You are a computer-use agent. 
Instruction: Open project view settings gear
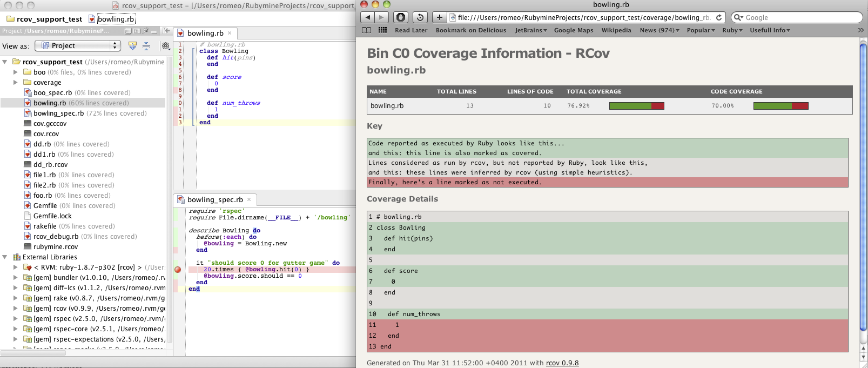click(x=166, y=46)
